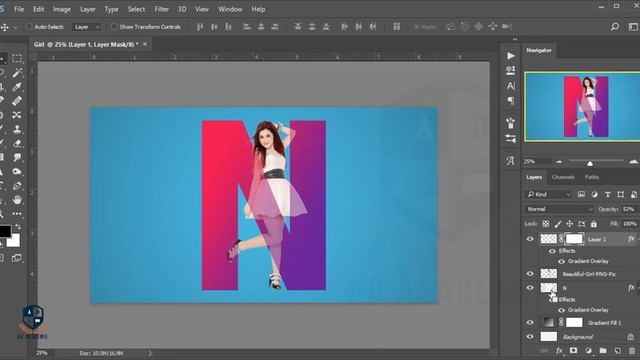
Task: Open the Paragraph panel icon
Action: [x=511, y=100]
